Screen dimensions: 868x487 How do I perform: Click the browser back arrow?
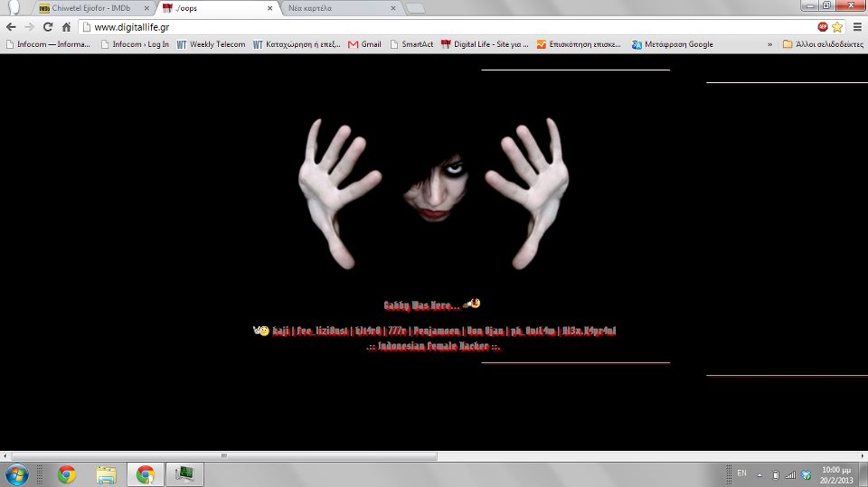11,27
